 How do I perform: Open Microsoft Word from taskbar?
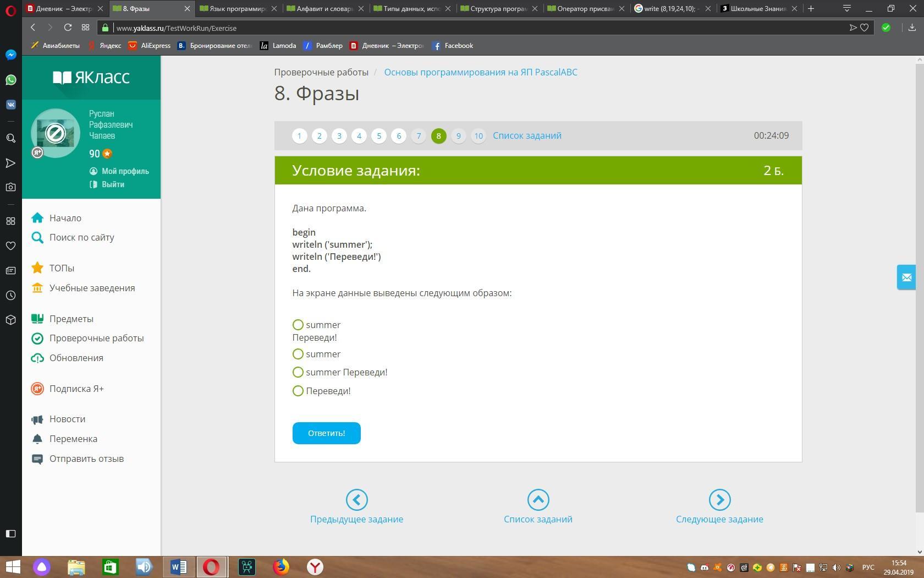coord(179,567)
